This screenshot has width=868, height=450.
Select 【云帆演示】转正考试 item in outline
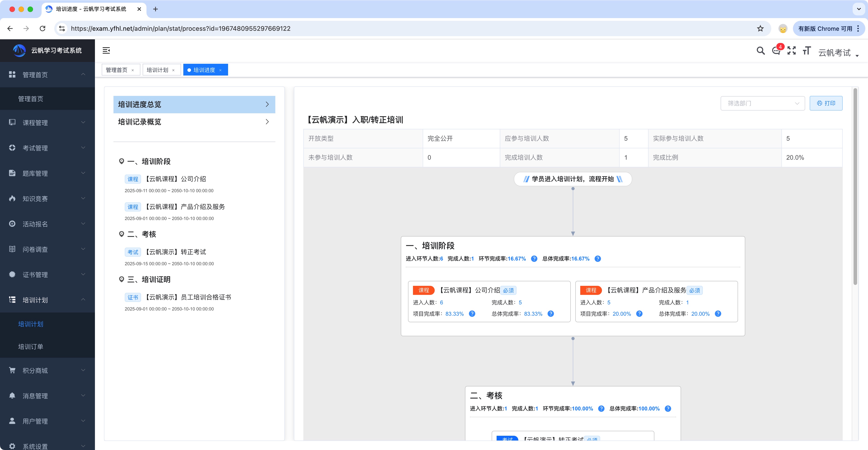[176, 252]
